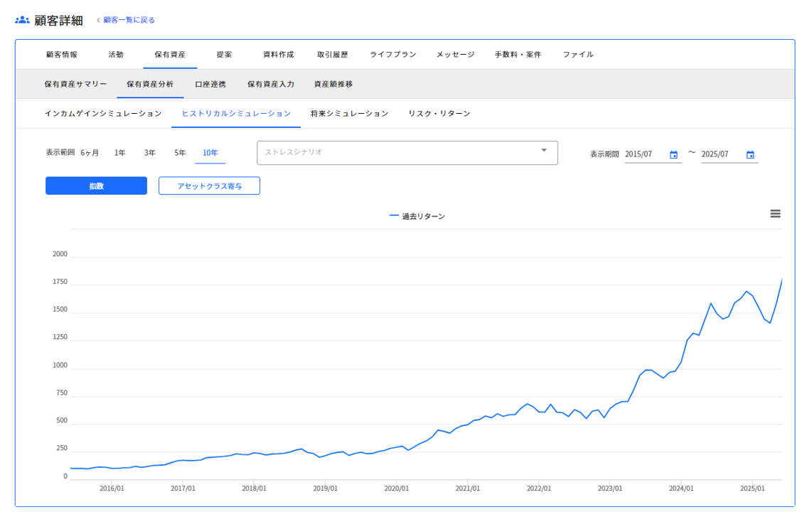
Task: Switch to 将来シミュレーション tab
Action: pos(350,113)
